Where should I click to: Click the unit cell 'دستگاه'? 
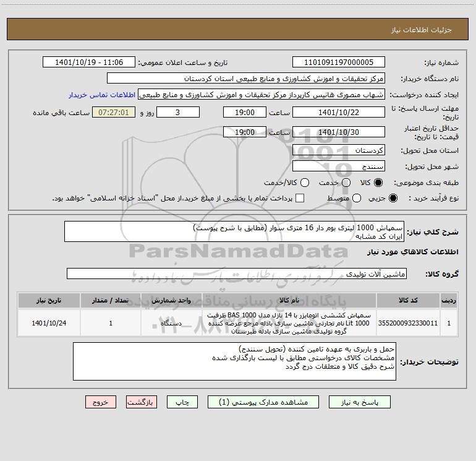[171, 323]
